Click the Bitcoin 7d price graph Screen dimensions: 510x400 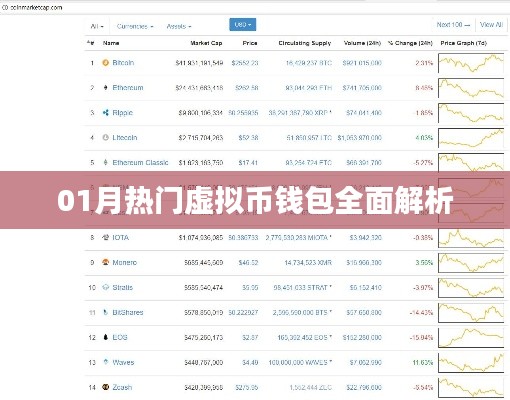471,63
